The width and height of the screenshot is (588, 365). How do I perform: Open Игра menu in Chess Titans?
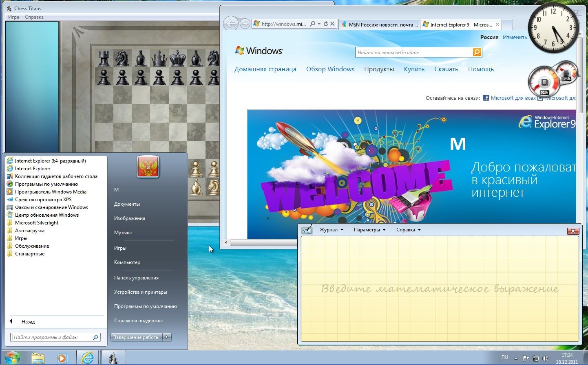pyautogui.click(x=13, y=17)
